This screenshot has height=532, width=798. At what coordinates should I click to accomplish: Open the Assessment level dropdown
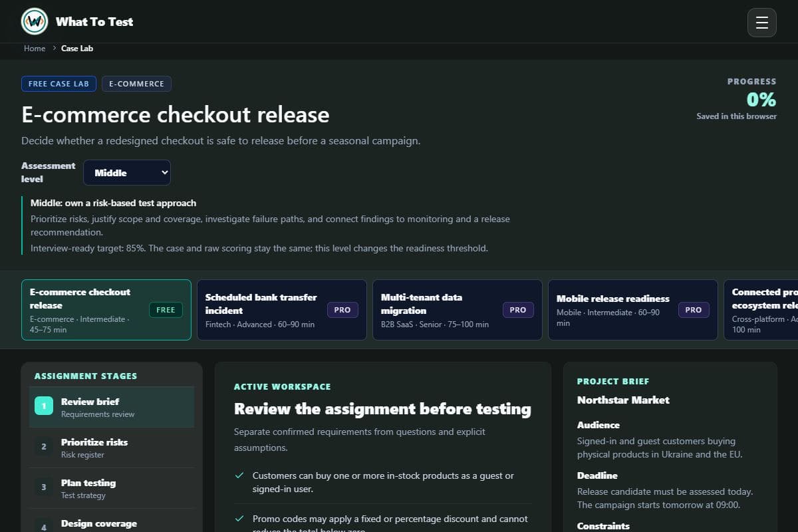click(x=127, y=173)
